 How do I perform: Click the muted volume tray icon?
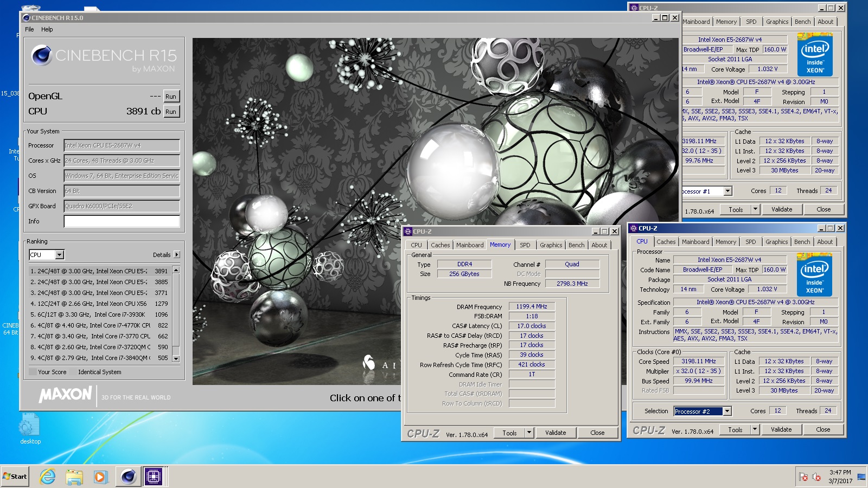point(816,477)
